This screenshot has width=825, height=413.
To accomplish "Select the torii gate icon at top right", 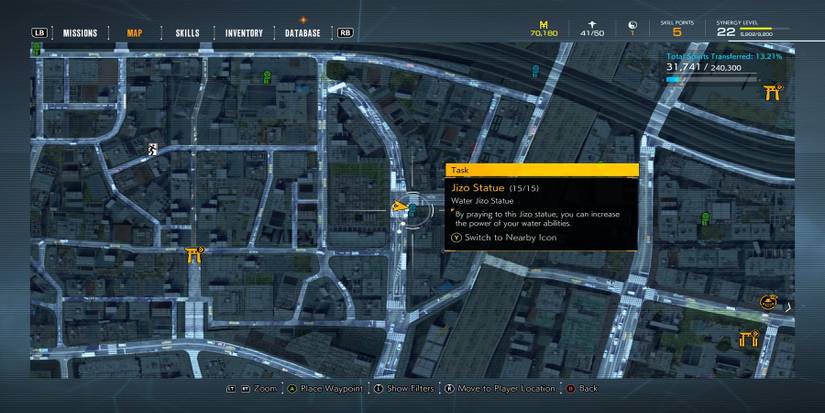I will (772, 92).
